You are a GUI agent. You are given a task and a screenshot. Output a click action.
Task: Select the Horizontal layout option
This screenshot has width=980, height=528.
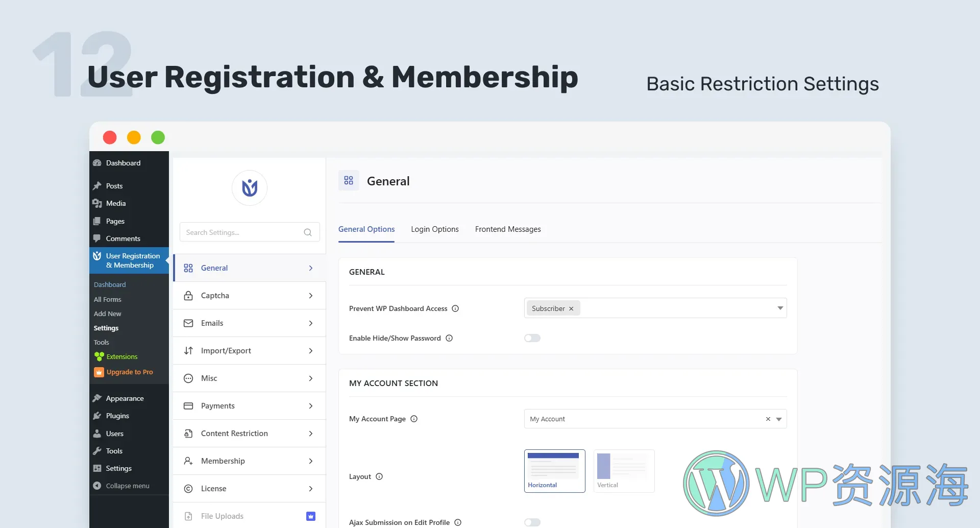point(555,471)
